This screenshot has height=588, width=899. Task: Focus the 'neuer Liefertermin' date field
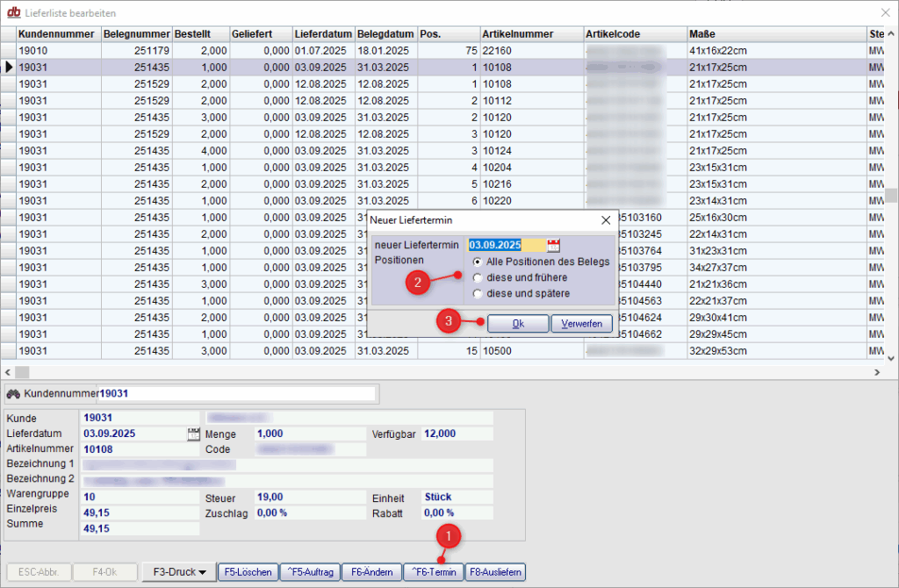pos(507,245)
